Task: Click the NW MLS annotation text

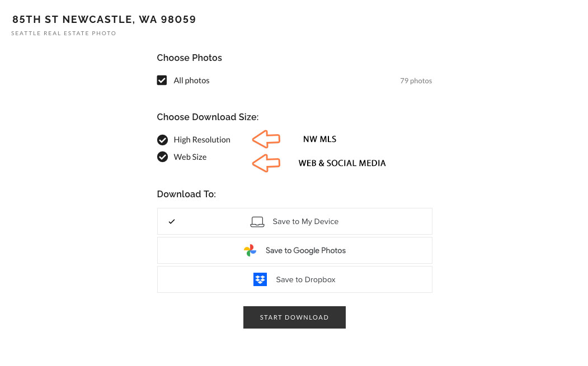Action: 319,139
